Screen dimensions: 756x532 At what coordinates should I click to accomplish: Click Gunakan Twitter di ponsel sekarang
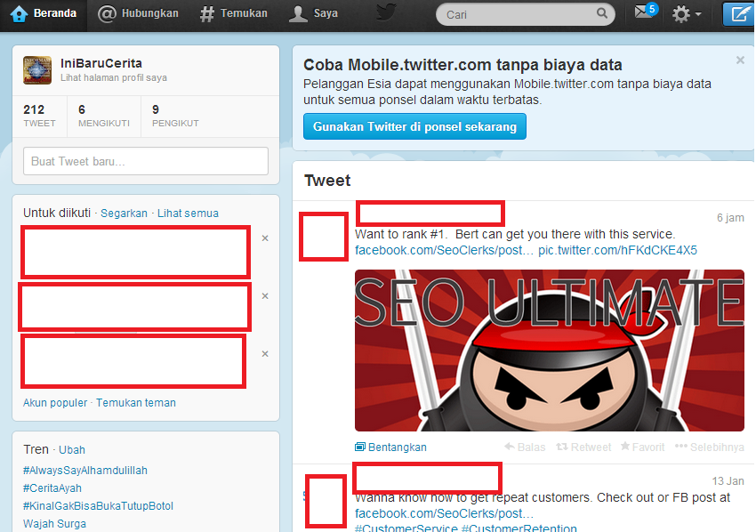[x=414, y=125]
